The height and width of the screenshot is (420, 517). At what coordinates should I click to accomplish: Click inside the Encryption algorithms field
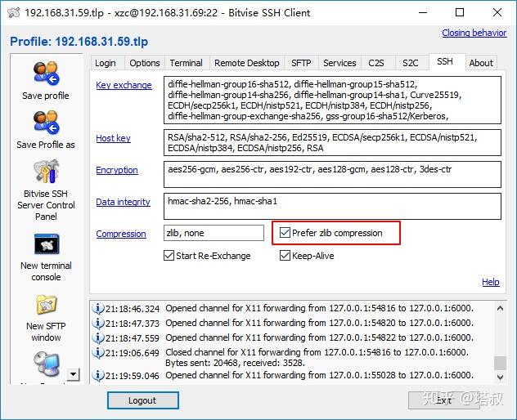[332, 174]
